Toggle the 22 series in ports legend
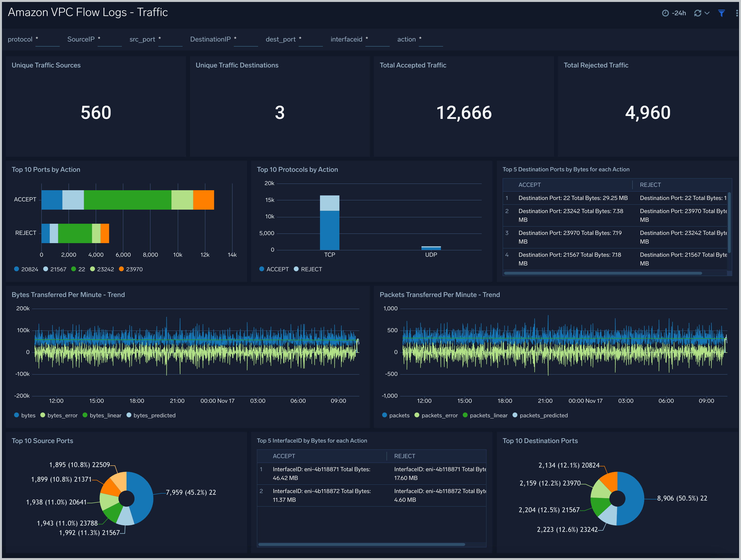741x560 pixels. tap(78, 269)
